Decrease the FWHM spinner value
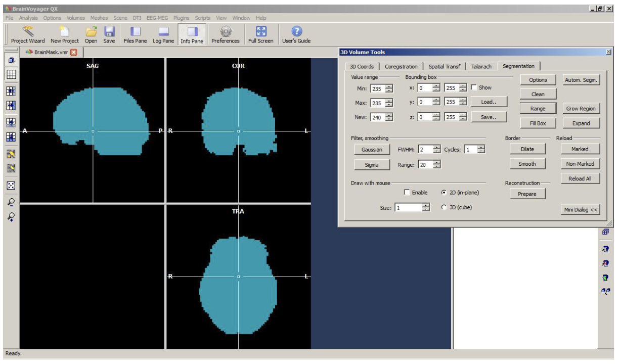This screenshot has width=618, height=364. click(x=436, y=152)
